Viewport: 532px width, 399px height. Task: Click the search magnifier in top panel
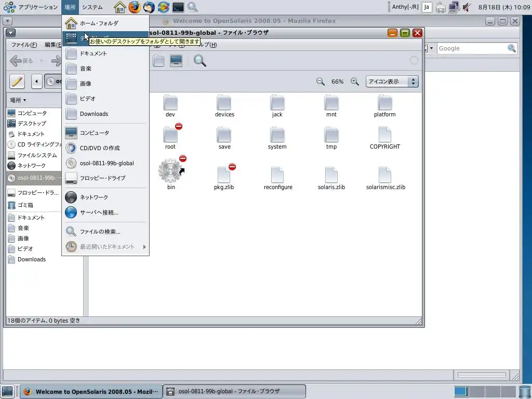pos(192,7)
